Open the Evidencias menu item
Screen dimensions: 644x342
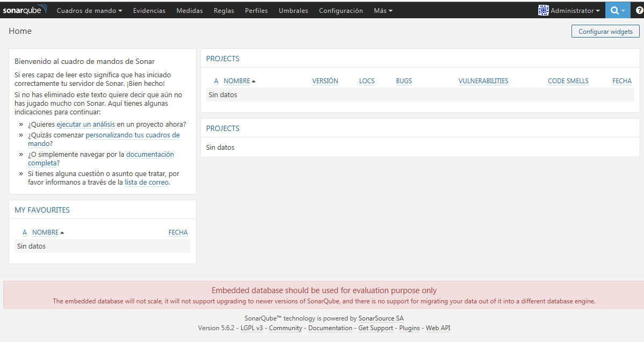[149, 10]
